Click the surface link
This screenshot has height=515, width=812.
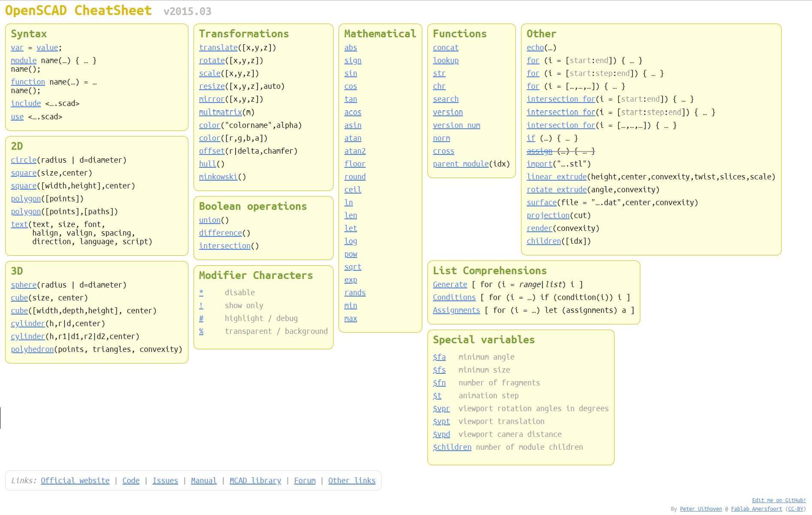click(x=542, y=203)
